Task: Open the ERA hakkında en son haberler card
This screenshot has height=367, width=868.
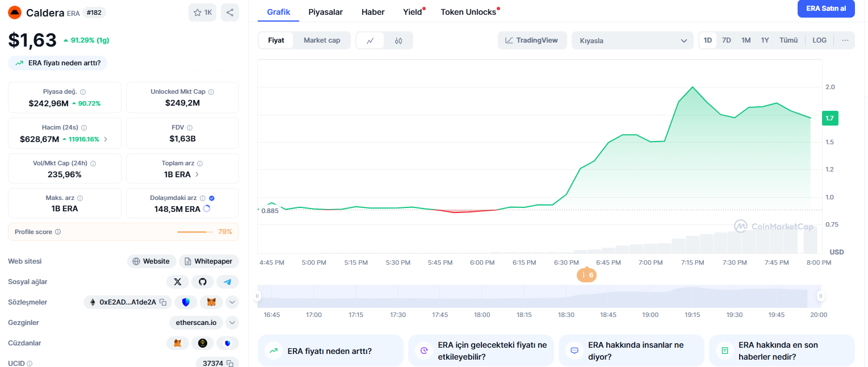Action: (782, 351)
